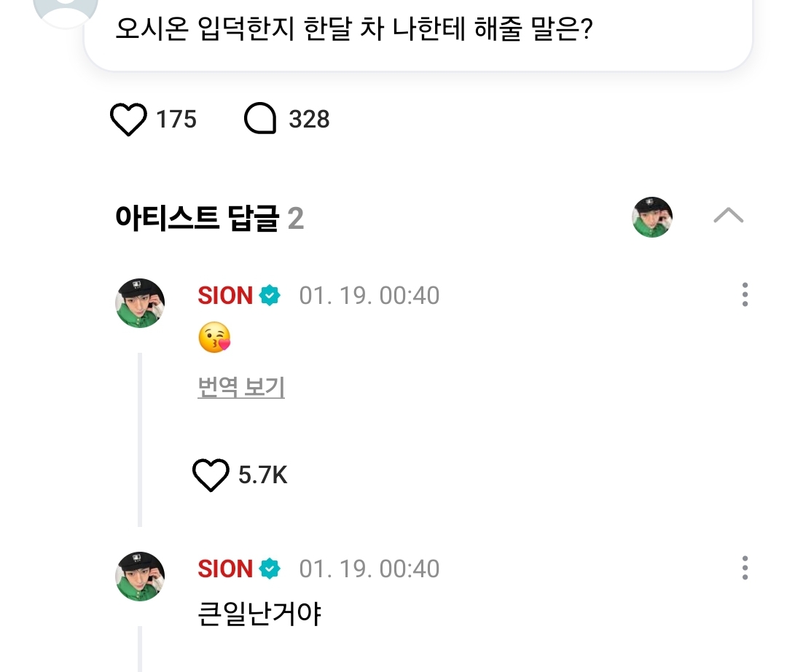Open the three-dot menu on the 큰일난거야 reply
This screenshot has height=672, width=787.
(744, 569)
